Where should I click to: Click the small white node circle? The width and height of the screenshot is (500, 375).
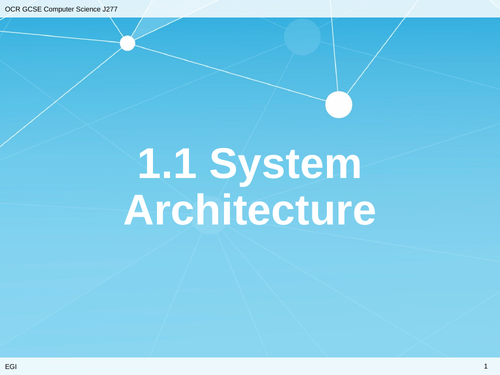pos(127,43)
